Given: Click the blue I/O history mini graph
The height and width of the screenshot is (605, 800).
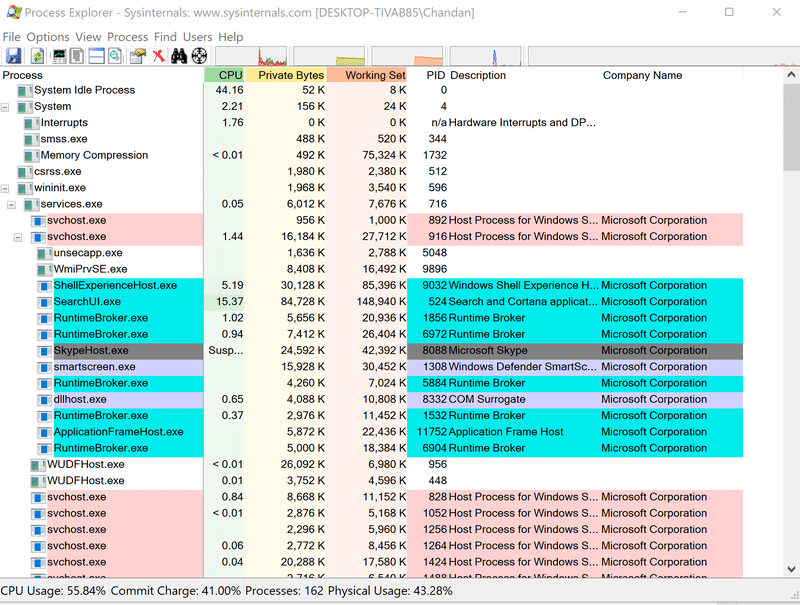Looking at the screenshot, I should (x=485, y=56).
